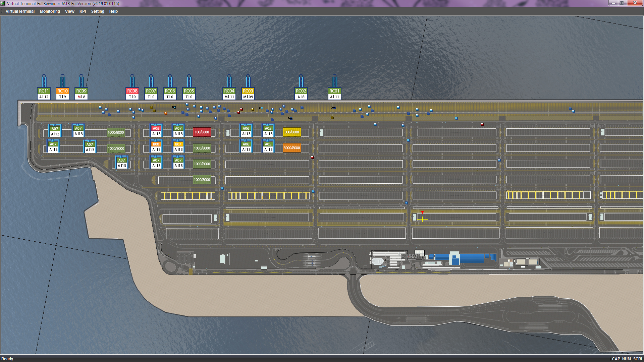Click the red A08 yard crane

pyautogui.click(x=156, y=128)
